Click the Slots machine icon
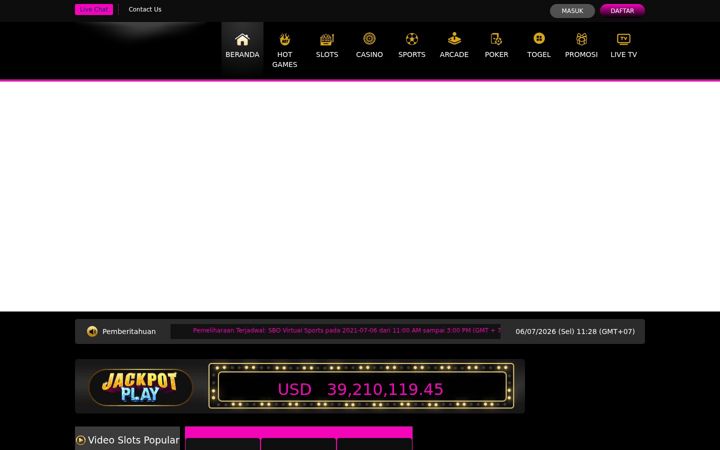720x450 pixels. (327, 39)
